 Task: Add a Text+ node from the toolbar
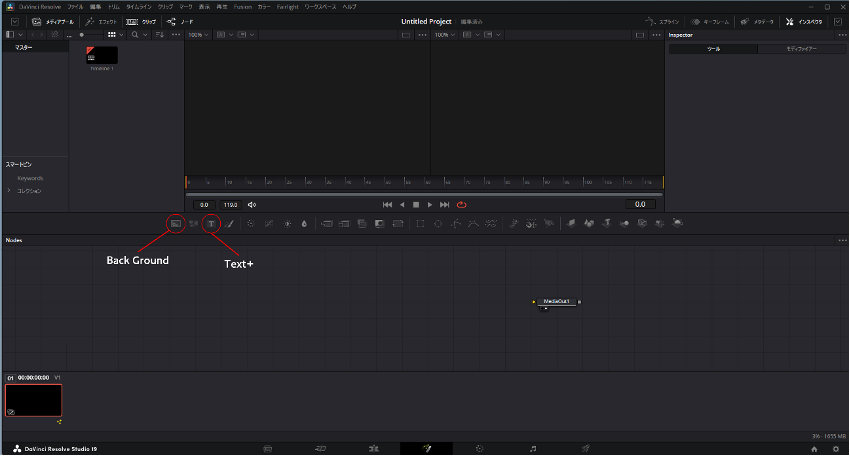click(x=211, y=223)
